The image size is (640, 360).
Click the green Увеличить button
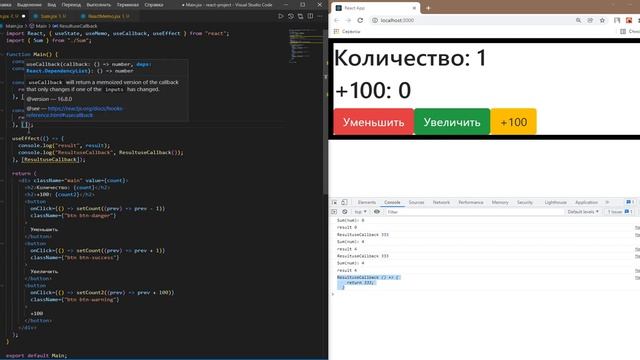click(x=452, y=122)
